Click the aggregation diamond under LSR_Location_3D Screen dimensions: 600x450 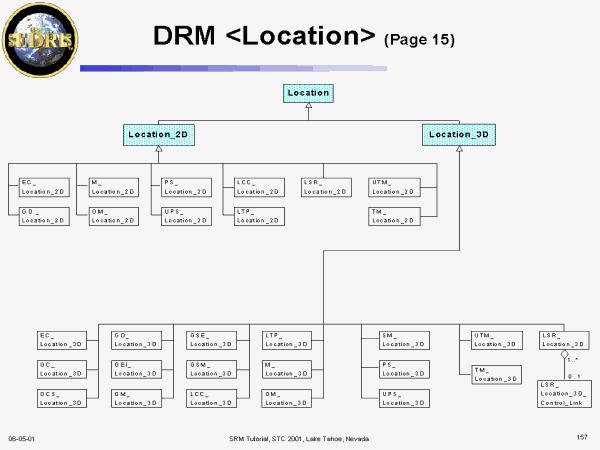[564, 355]
